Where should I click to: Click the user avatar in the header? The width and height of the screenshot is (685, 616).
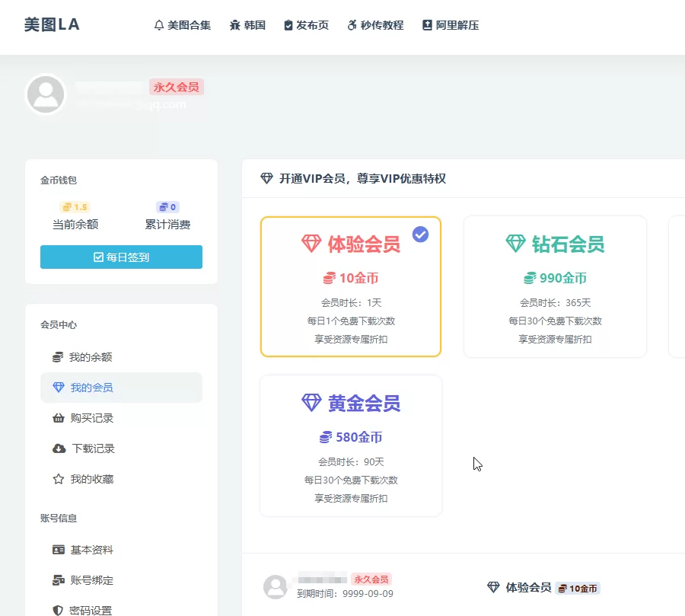(x=46, y=94)
